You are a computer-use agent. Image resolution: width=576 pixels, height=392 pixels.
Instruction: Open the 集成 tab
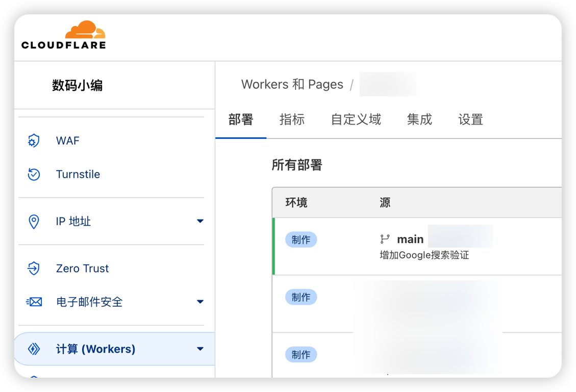tap(419, 119)
